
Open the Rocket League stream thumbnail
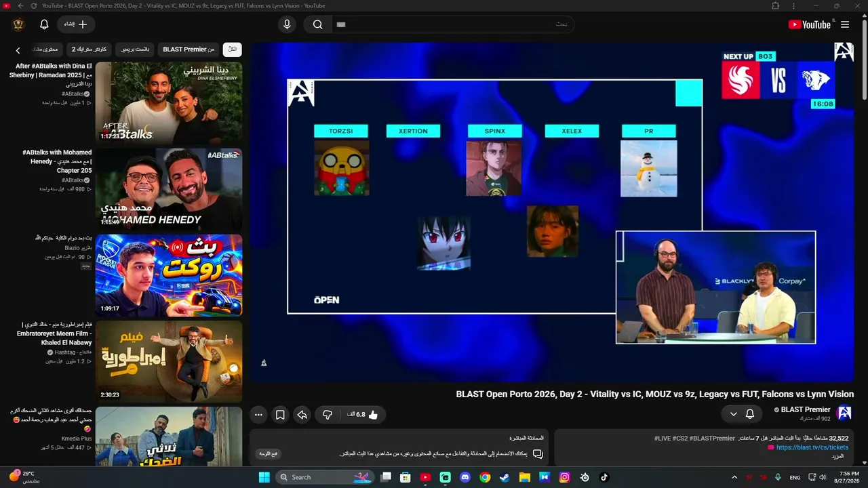pos(169,275)
